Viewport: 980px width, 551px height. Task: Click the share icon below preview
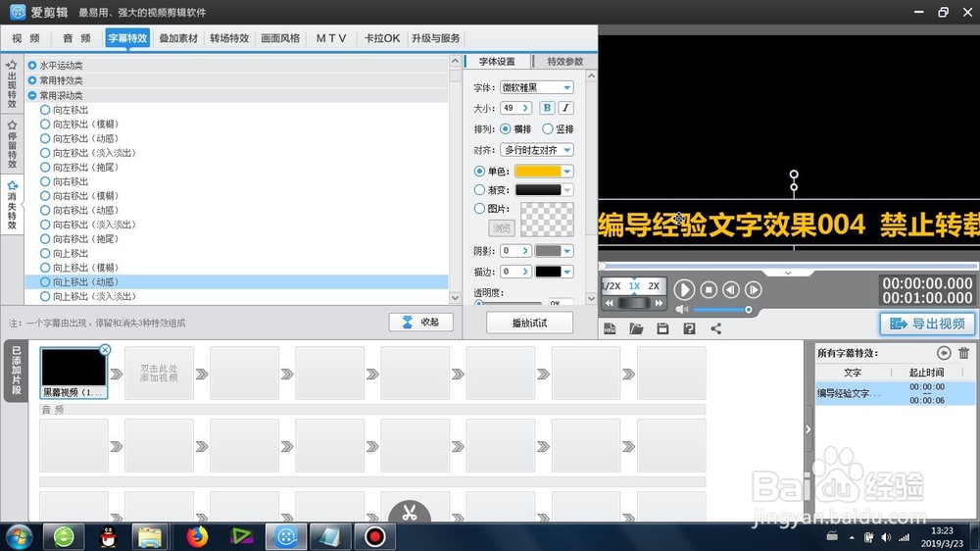point(715,328)
